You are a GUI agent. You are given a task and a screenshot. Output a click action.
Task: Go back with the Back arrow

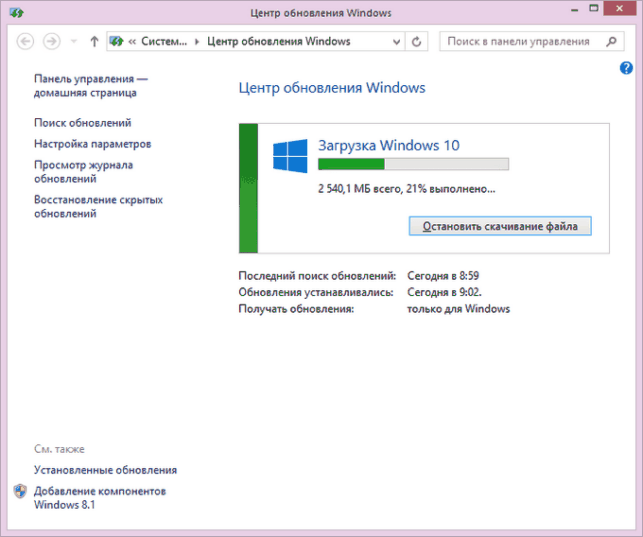(x=25, y=41)
